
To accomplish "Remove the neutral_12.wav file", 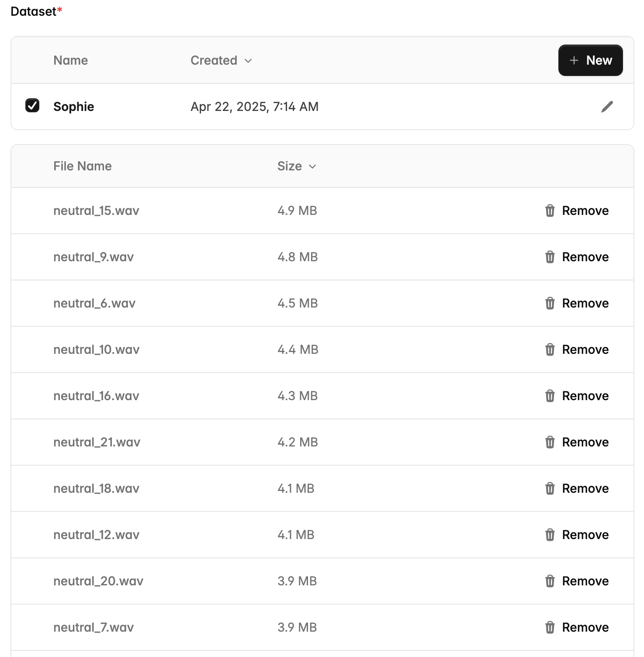I will pos(585,535).
